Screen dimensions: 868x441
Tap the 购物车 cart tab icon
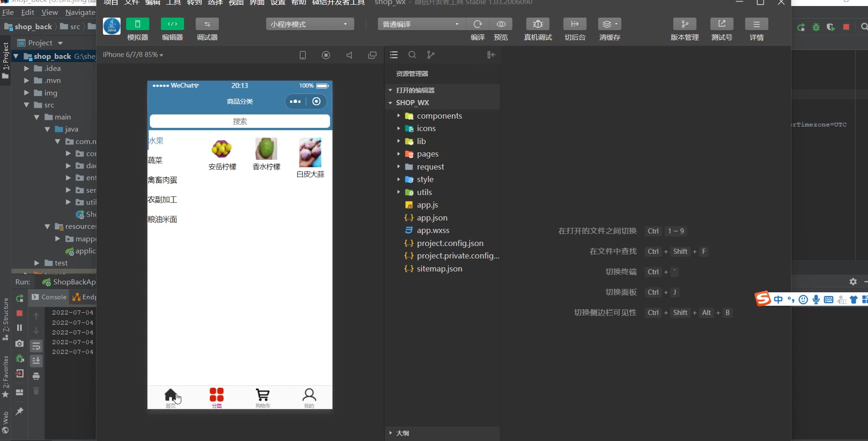click(x=262, y=395)
